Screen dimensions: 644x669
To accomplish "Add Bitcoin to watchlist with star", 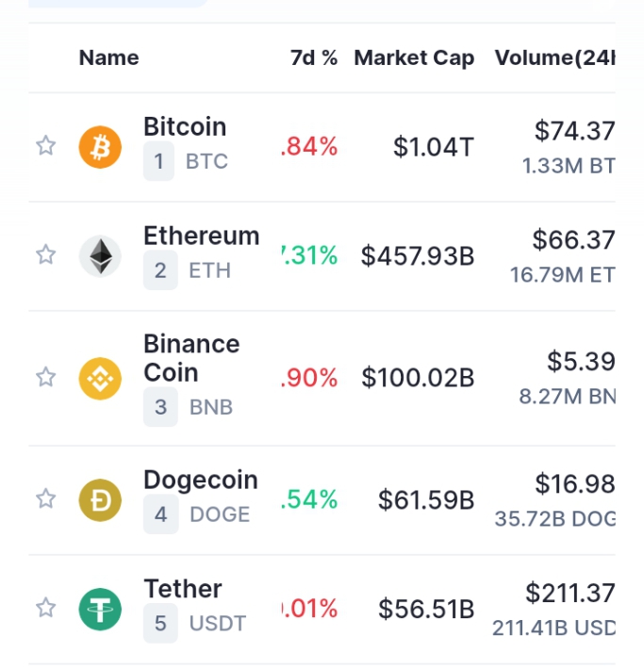I will (45, 145).
